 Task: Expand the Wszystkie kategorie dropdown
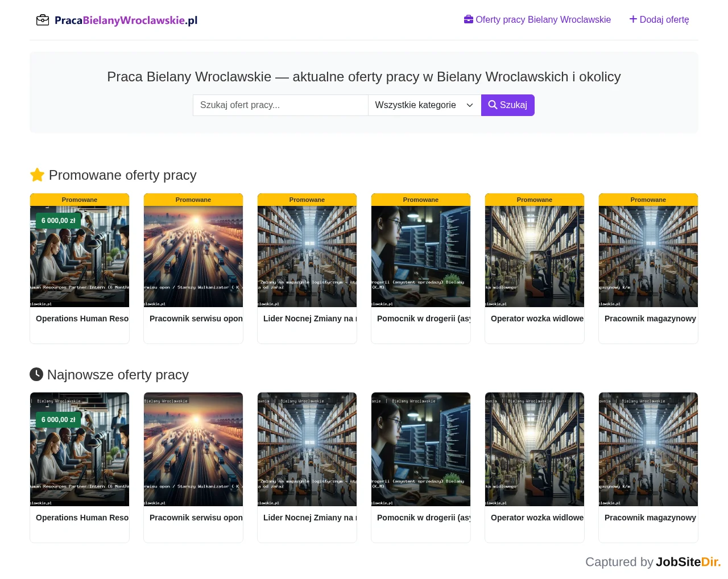pyautogui.click(x=424, y=105)
